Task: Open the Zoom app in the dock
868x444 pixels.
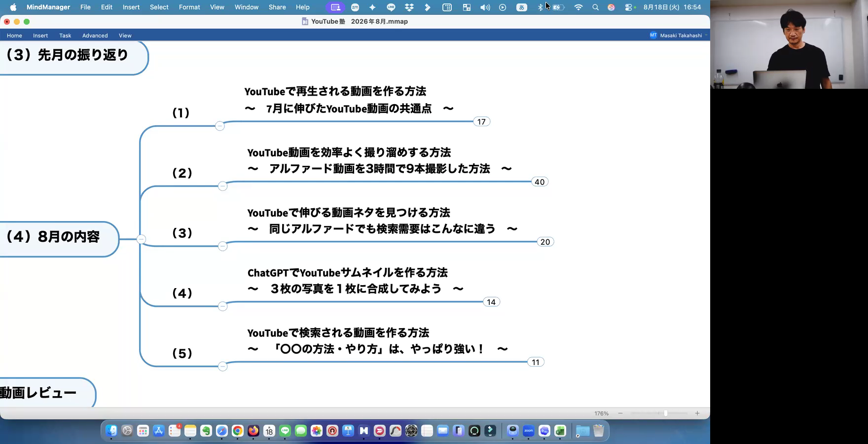Action: tap(529, 431)
